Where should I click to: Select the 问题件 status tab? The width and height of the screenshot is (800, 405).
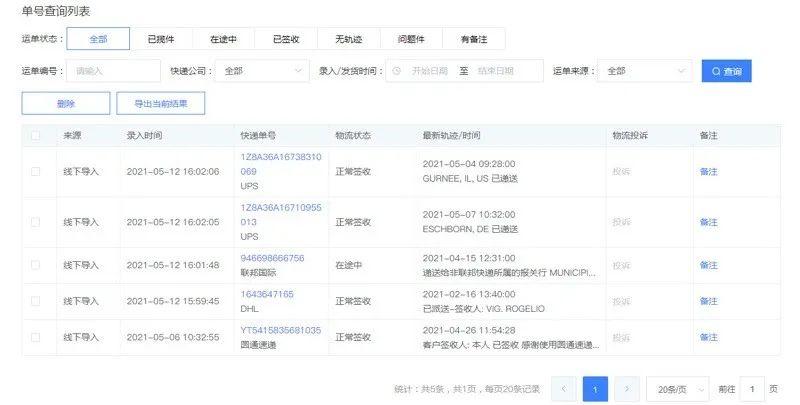(411, 39)
